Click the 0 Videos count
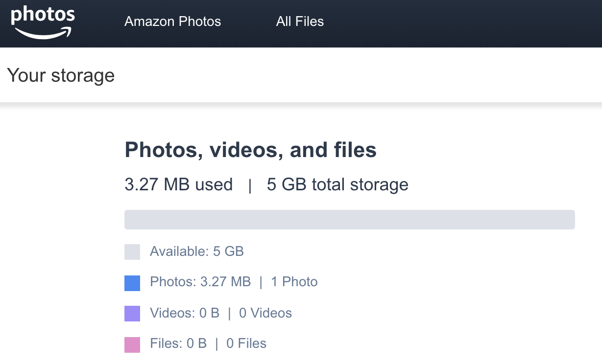 tap(265, 313)
